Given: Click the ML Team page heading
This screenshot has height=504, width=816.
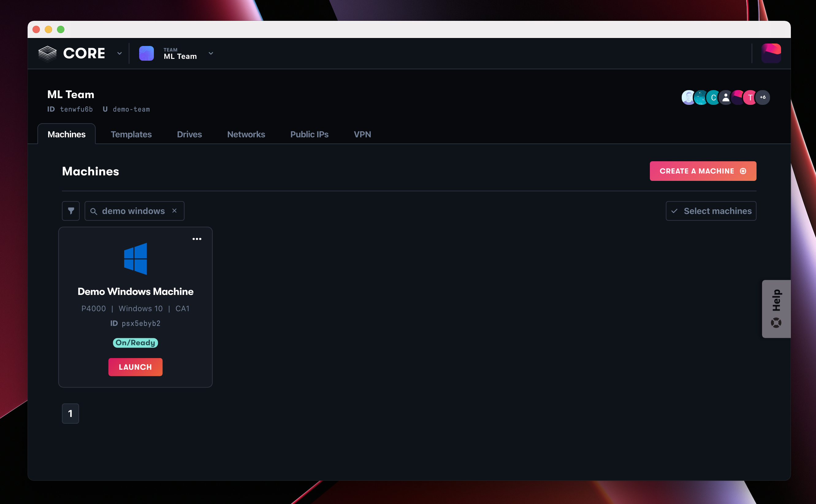Looking at the screenshot, I should [x=71, y=94].
